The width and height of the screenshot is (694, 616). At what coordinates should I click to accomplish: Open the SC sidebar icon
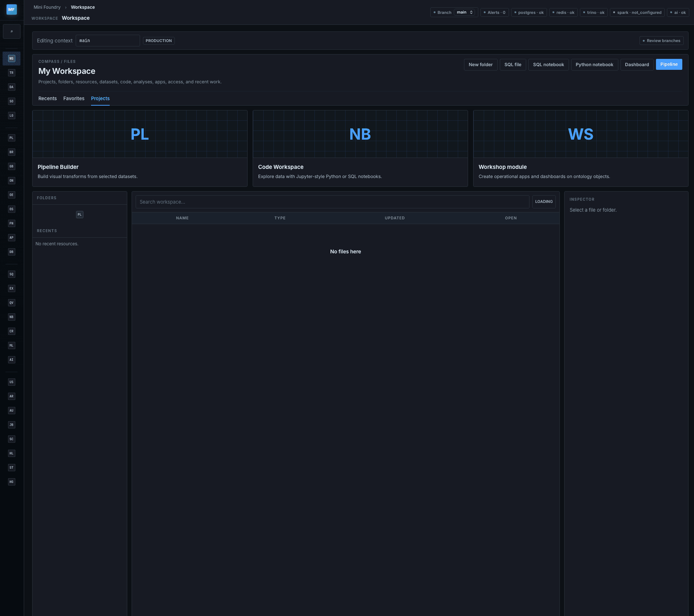coord(11,439)
